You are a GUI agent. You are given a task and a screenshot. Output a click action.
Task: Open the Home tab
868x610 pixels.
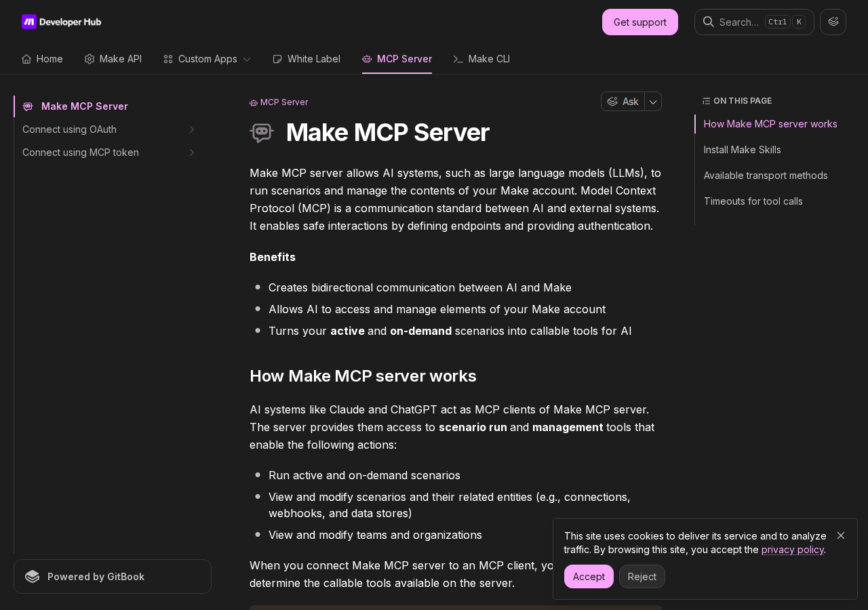point(42,59)
